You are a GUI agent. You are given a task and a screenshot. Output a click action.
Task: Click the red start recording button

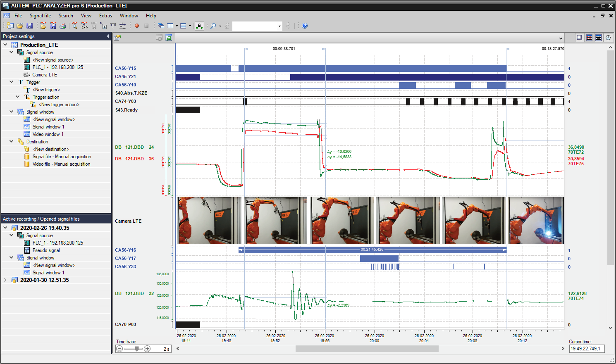coord(137,26)
